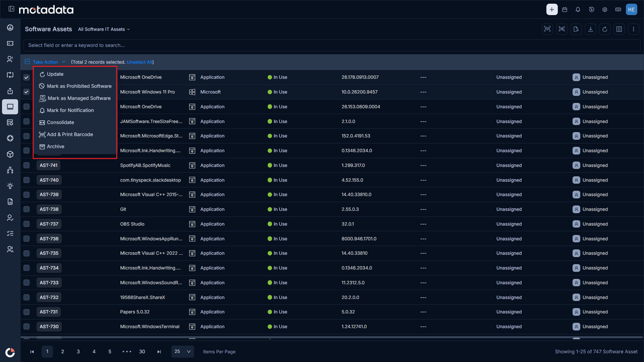Go to page 2
The height and width of the screenshot is (362, 644).
point(62,352)
